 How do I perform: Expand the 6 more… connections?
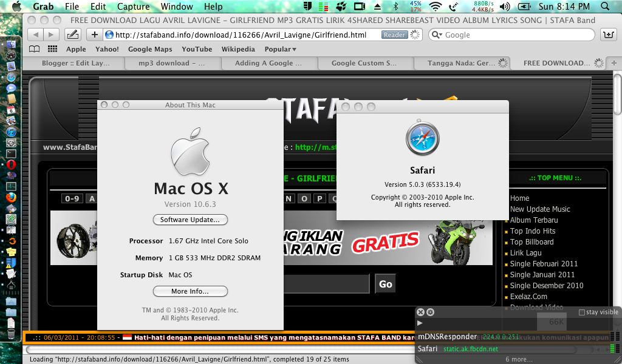point(519,359)
